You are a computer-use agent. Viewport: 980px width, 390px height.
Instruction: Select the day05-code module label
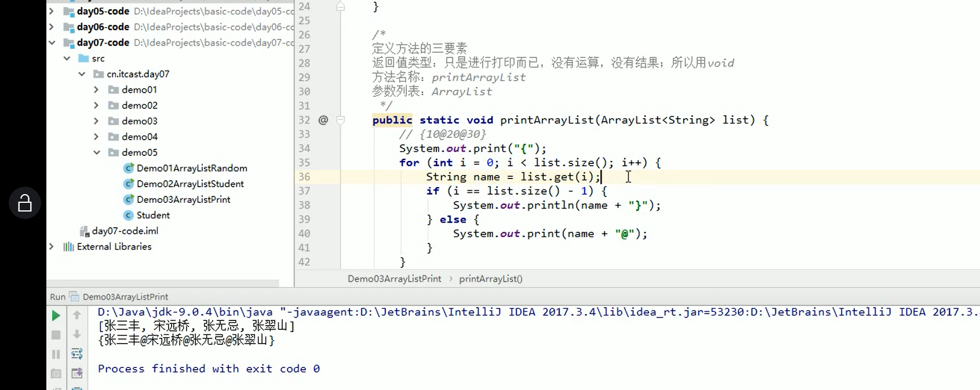point(103,11)
